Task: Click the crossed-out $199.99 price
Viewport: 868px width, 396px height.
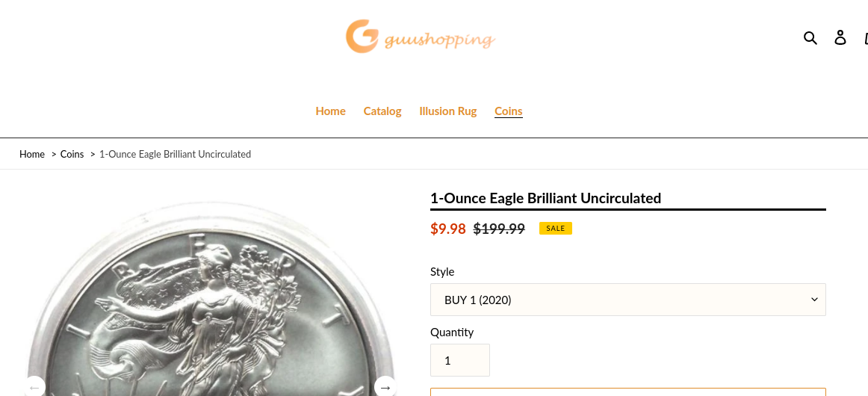Action: click(499, 229)
